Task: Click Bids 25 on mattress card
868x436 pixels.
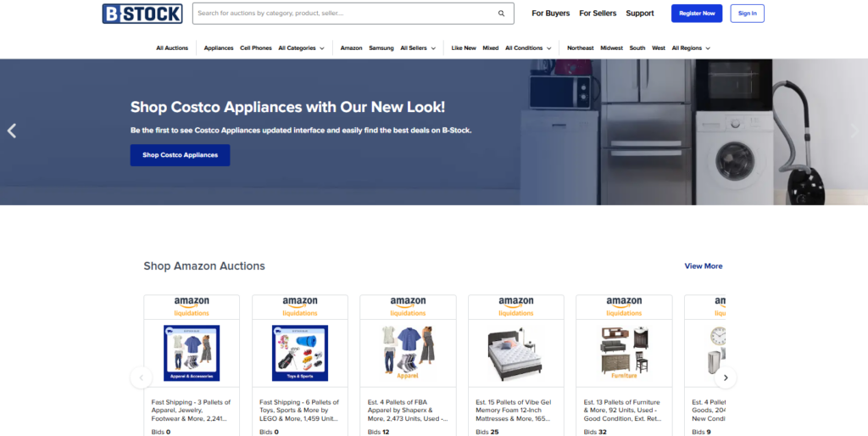Action: pyautogui.click(x=487, y=432)
